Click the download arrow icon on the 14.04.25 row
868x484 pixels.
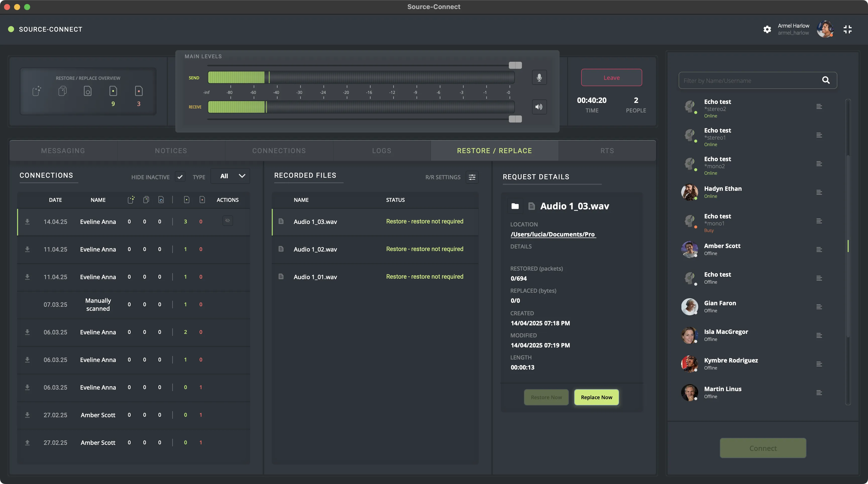(27, 222)
